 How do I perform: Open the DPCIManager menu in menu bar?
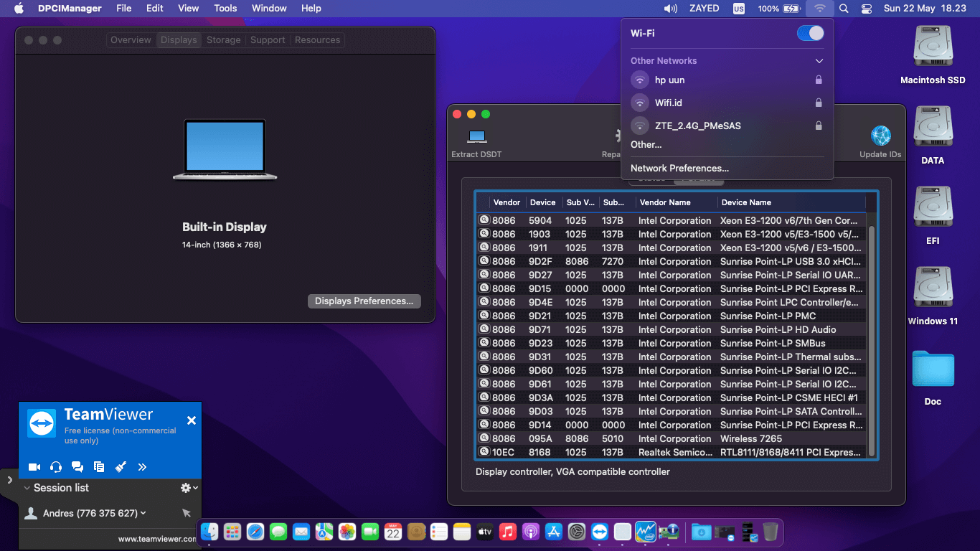pos(70,9)
